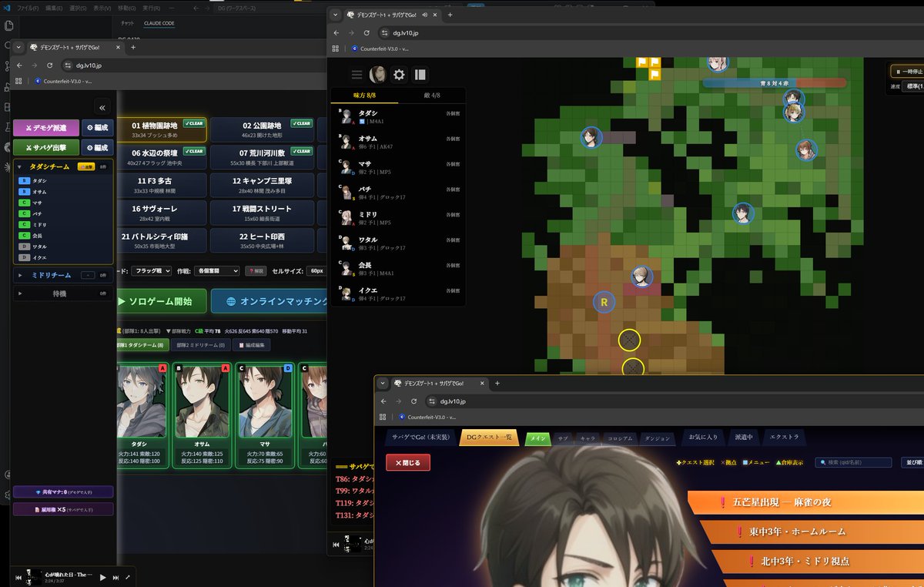Expand the music player with arrow icon
924x587 pixels.
point(128,577)
